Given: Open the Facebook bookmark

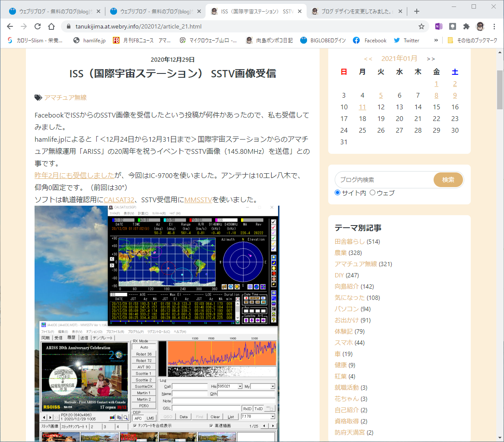Looking at the screenshot, I should pyautogui.click(x=370, y=40).
